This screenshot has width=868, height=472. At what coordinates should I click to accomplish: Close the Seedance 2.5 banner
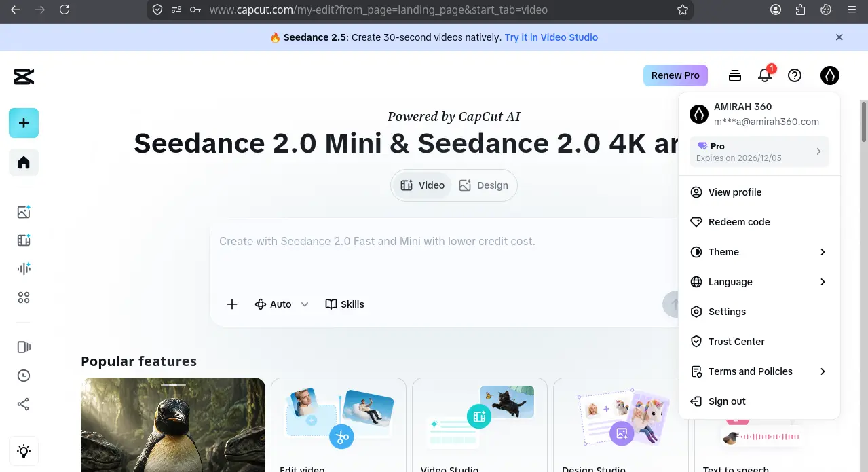(839, 37)
